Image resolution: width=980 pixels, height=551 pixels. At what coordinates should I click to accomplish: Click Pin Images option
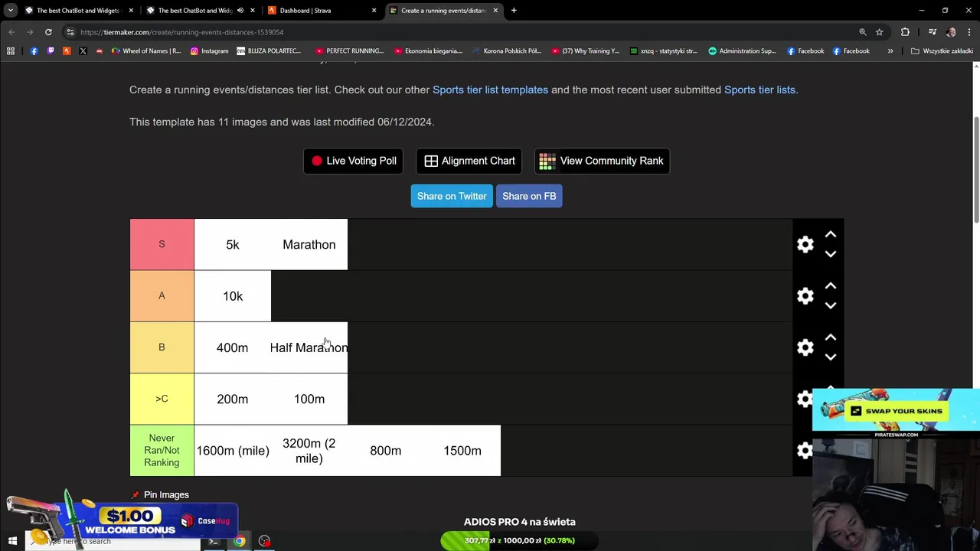coord(160,494)
